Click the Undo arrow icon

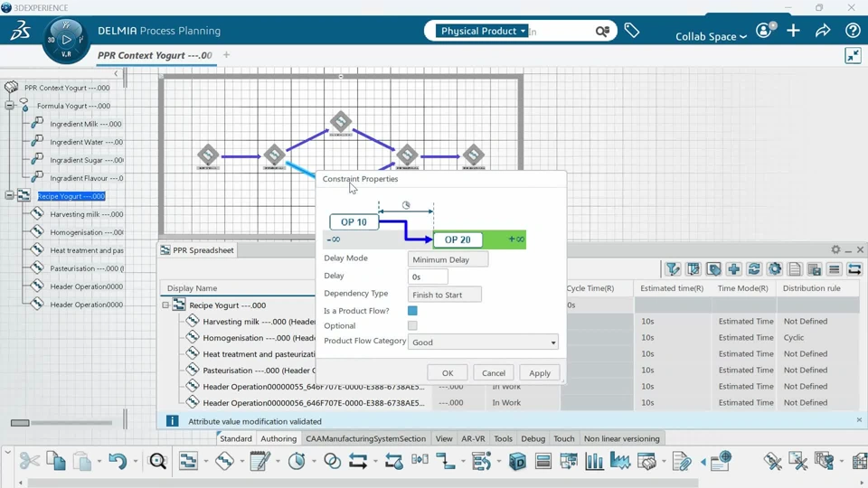pos(117,460)
